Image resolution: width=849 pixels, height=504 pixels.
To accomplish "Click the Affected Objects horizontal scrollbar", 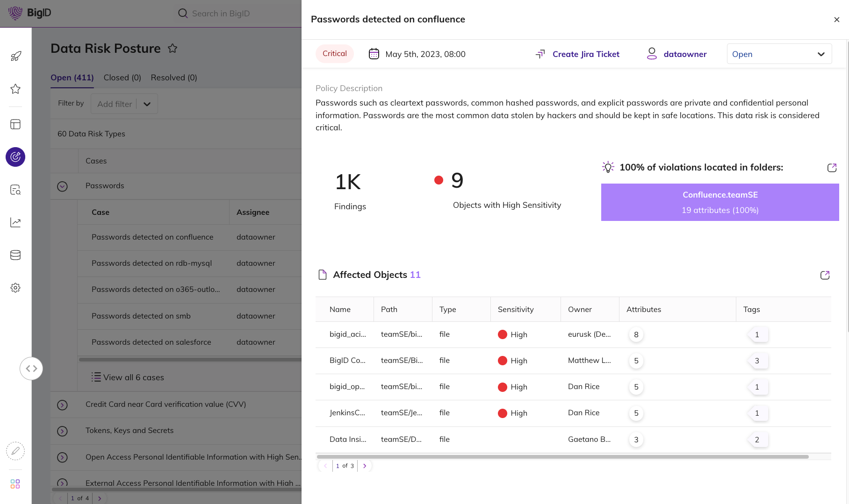I will click(562, 456).
